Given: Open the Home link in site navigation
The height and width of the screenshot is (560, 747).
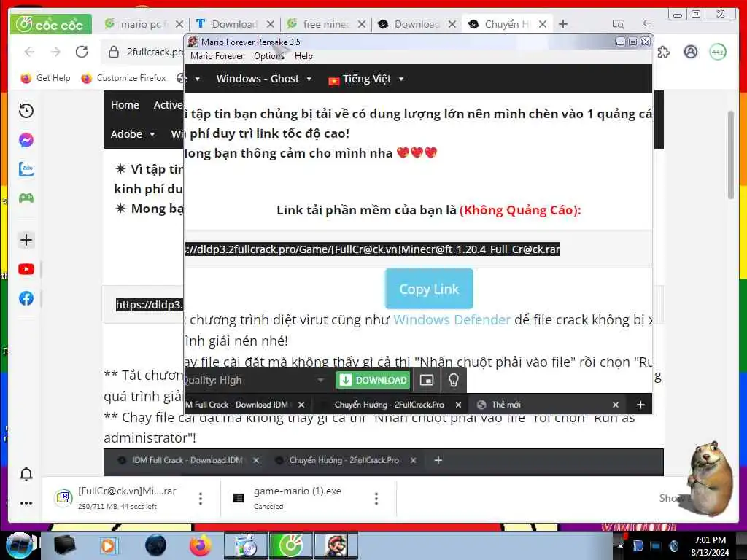Looking at the screenshot, I should [125, 105].
